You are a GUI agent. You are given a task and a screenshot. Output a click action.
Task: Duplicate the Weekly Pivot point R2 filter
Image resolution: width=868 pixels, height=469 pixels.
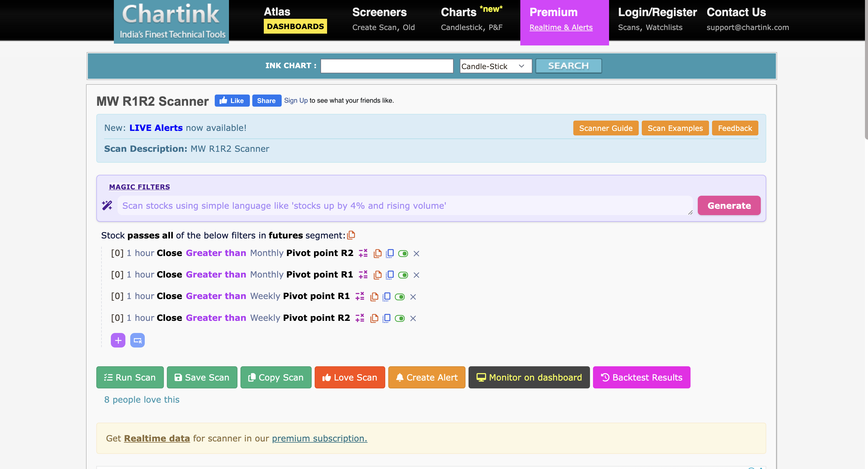pyautogui.click(x=386, y=318)
